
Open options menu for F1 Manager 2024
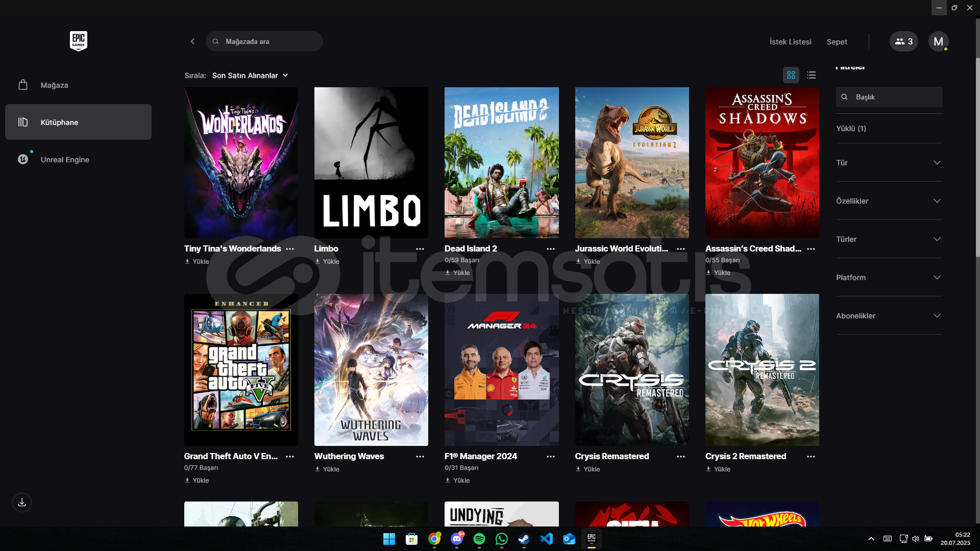551,457
